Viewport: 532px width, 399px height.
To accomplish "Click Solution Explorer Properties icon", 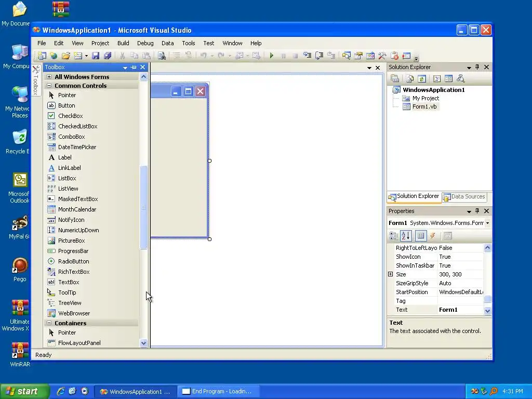I will pos(395,79).
